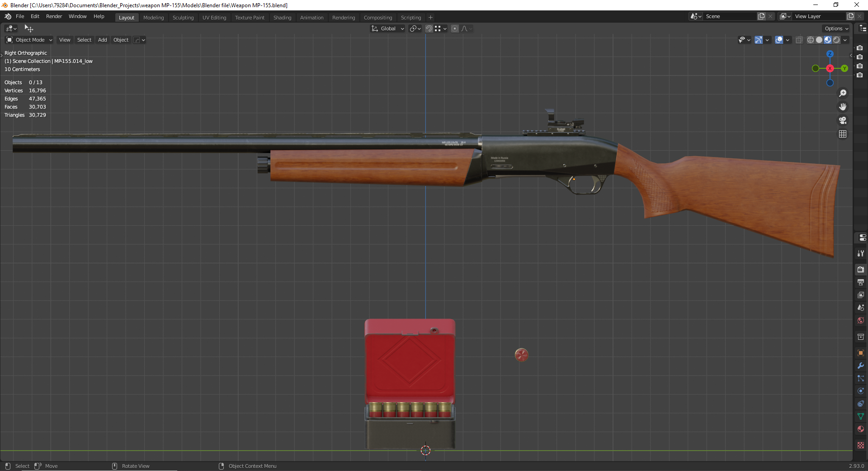Open the overlays settings dropdown arrow
This screenshot has width=868, height=471.
[788, 40]
